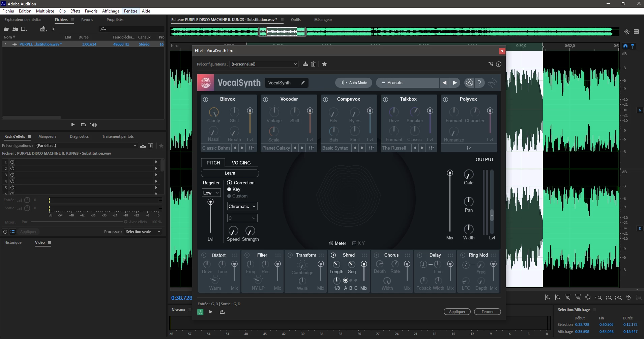
Task: Open the Chromatic scale dropdown
Action: click(x=242, y=206)
